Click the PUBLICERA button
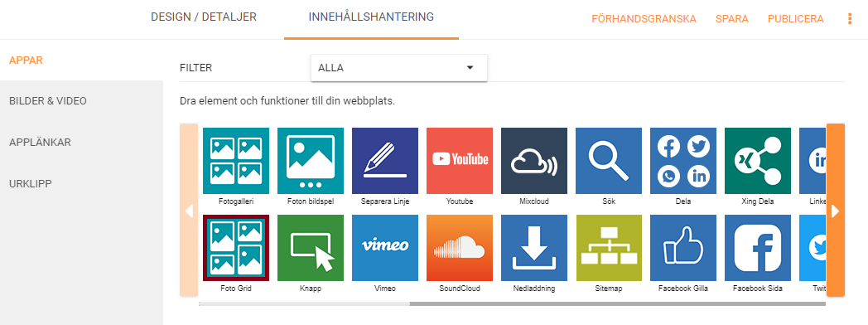 coord(795,19)
